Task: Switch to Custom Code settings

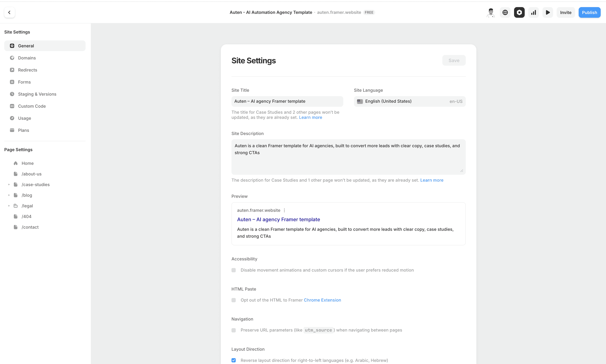Action: tap(32, 106)
